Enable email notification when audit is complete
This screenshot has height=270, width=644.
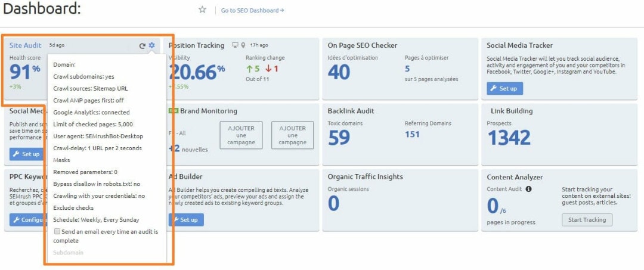(x=57, y=231)
